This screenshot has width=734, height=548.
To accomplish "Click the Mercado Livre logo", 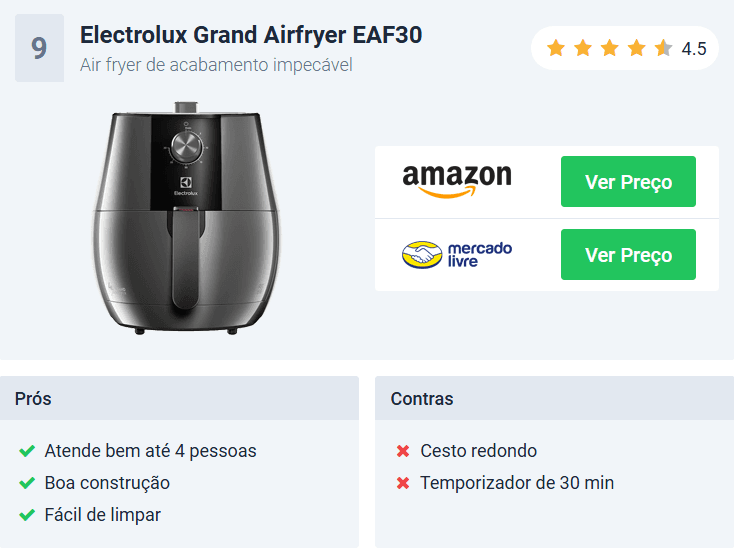I will tap(457, 255).
